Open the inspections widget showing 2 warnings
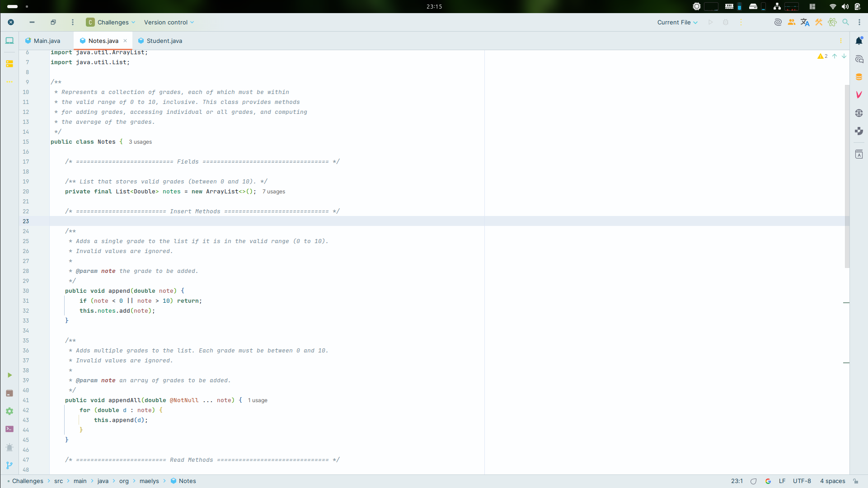 [x=822, y=56]
